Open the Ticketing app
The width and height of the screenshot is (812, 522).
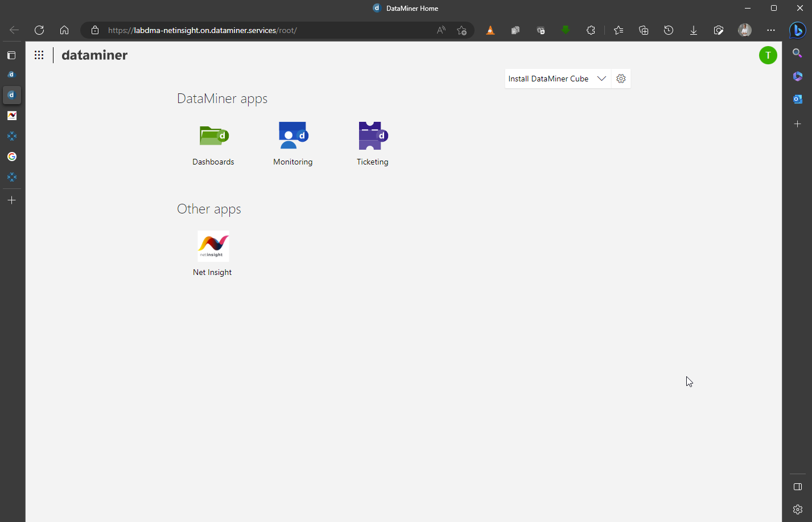click(373, 144)
